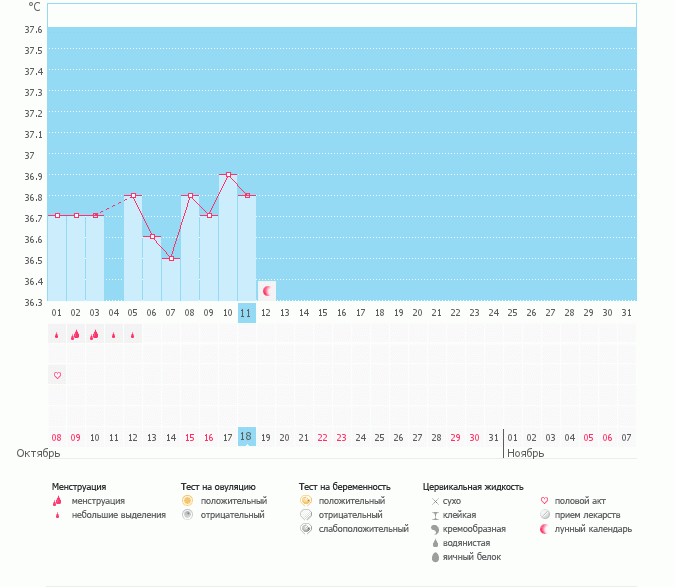
Task: Click the moon icon on cycle day 12
Action: pyautogui.click(x=267, y=291)
